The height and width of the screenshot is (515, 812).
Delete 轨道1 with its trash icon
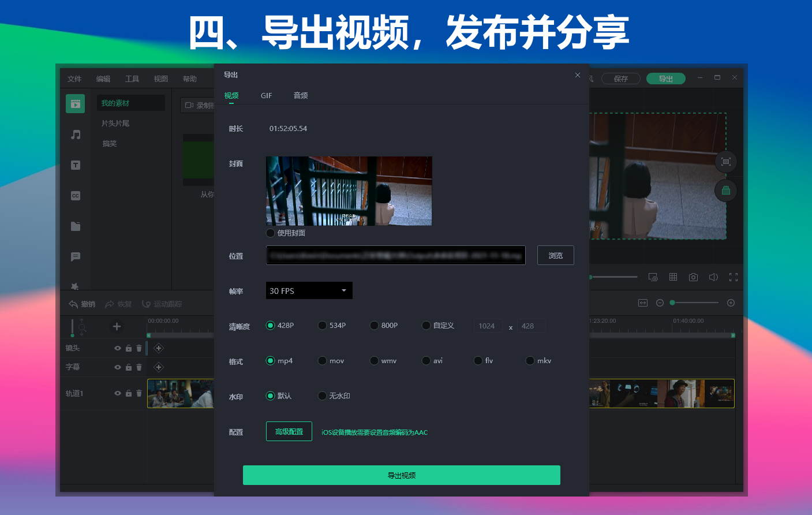[139, 393]
